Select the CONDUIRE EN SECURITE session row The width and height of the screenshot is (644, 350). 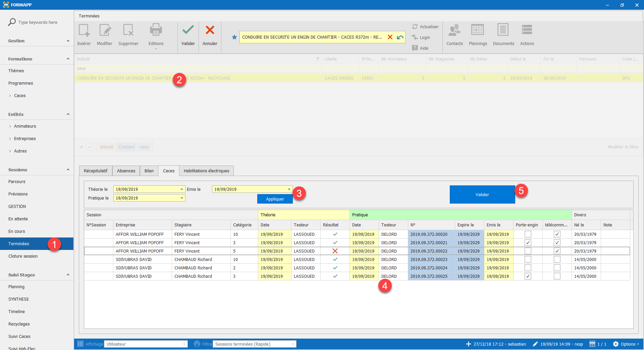(359, 78)
